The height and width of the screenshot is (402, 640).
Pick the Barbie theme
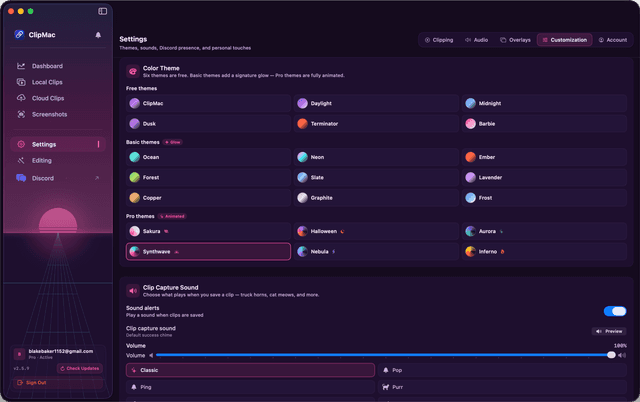click(x=544, y=124)
